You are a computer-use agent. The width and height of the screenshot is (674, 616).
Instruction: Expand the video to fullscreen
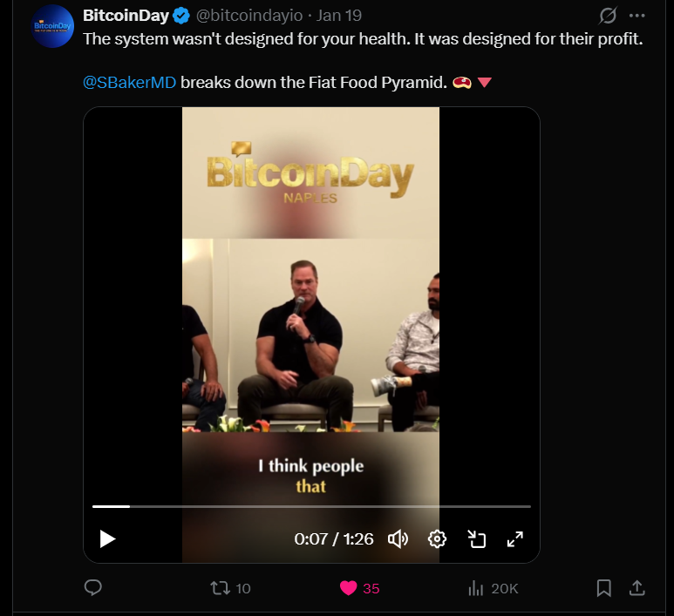point(515,538)
